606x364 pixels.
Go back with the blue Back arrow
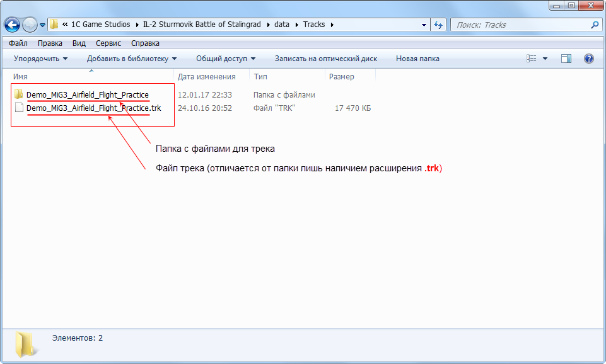[x=12, y=25]
